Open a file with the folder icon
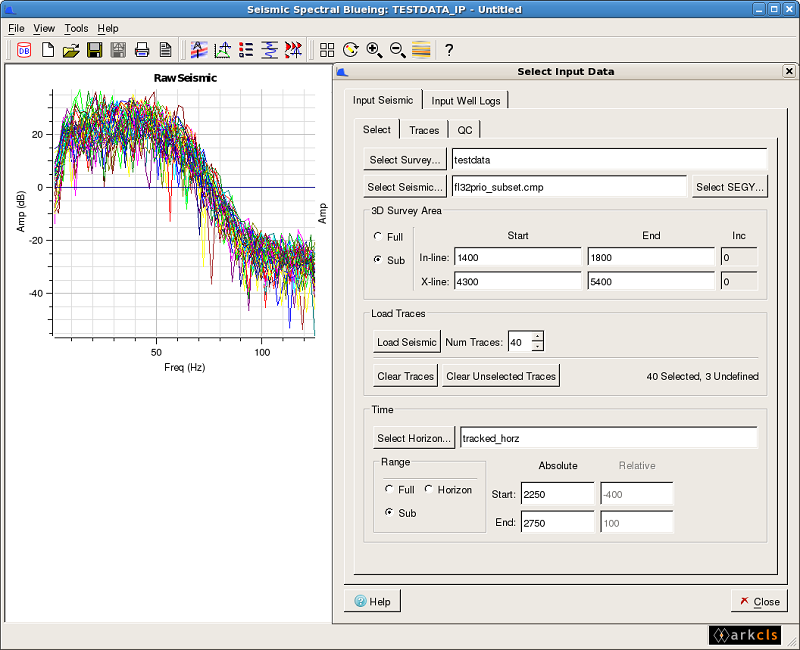Image resolution: width=800 pixels, height=650 pixels. [70, 49]
